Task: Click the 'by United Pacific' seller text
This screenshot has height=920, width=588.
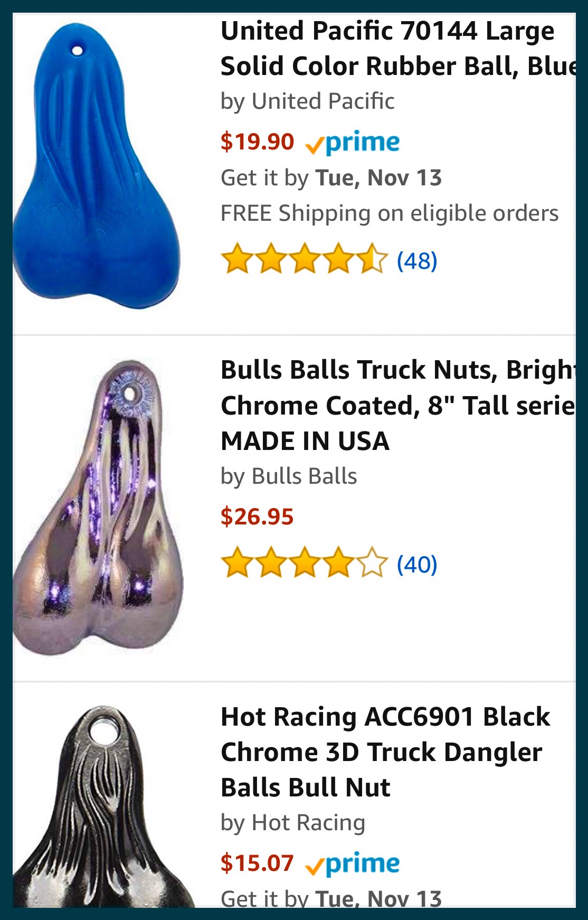Action: 307,101
